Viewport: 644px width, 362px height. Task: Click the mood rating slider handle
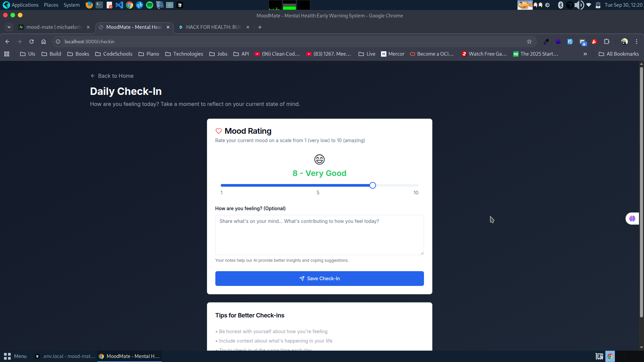click(373, 185)
